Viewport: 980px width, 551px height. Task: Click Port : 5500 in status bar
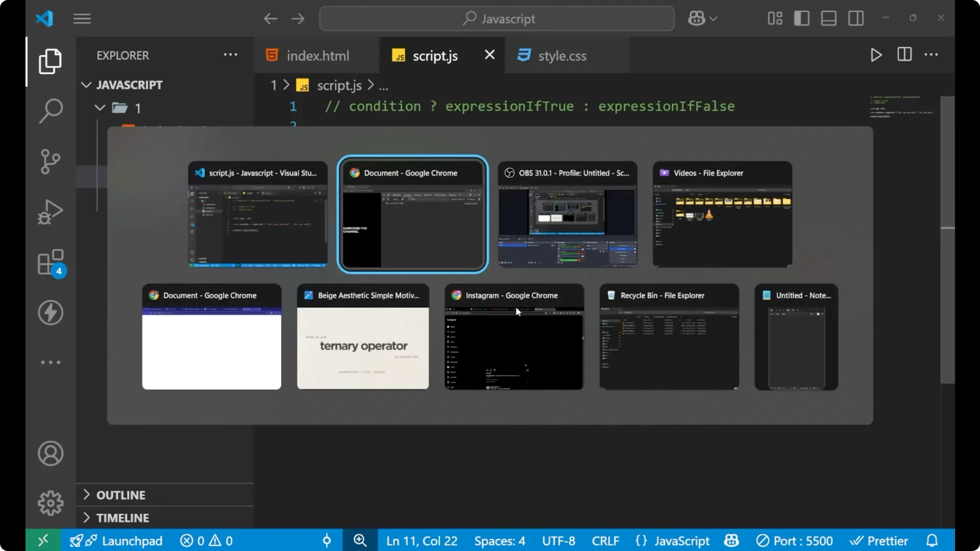pos(794,541)
